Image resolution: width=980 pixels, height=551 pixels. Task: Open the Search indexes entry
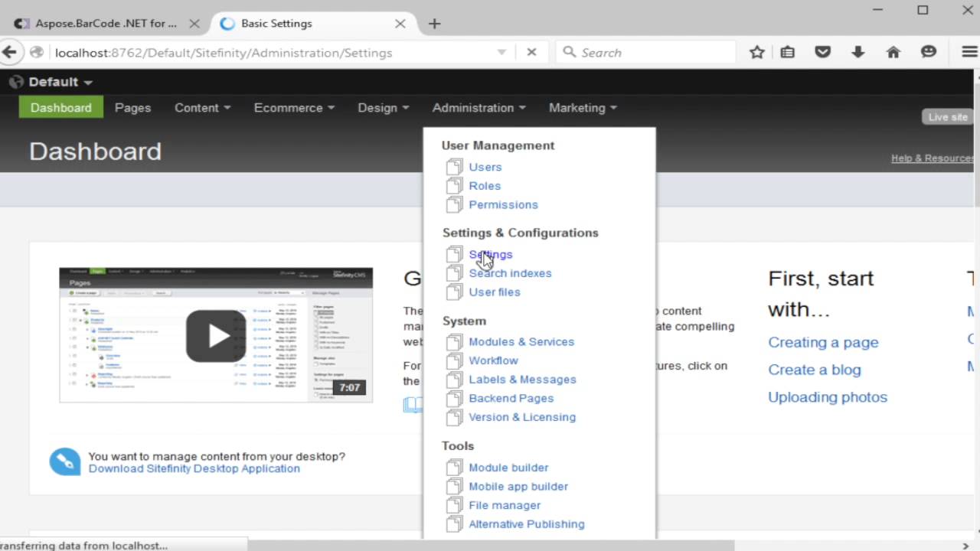(x=510, y=273)
